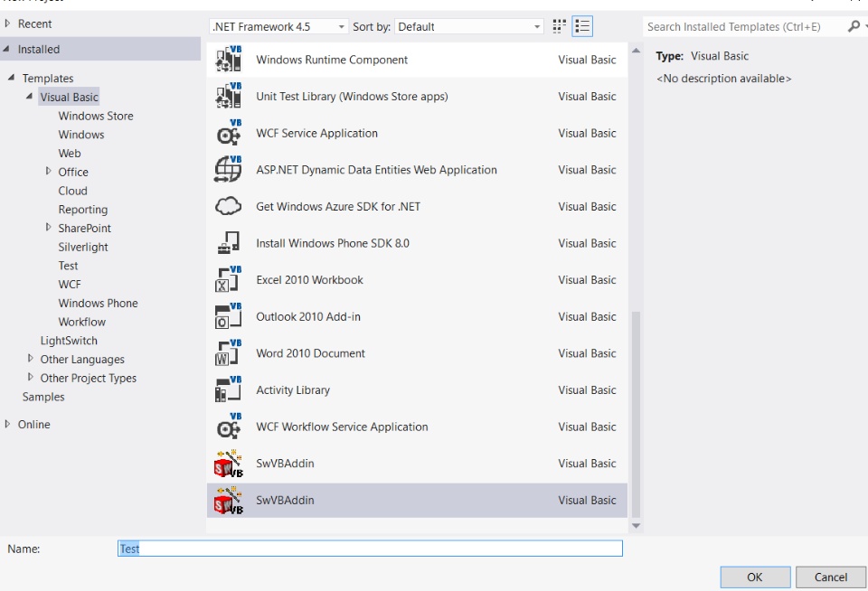Select the Reporting tree item
The height and width of the screenshot is (591, 868).
click(83, 209)
